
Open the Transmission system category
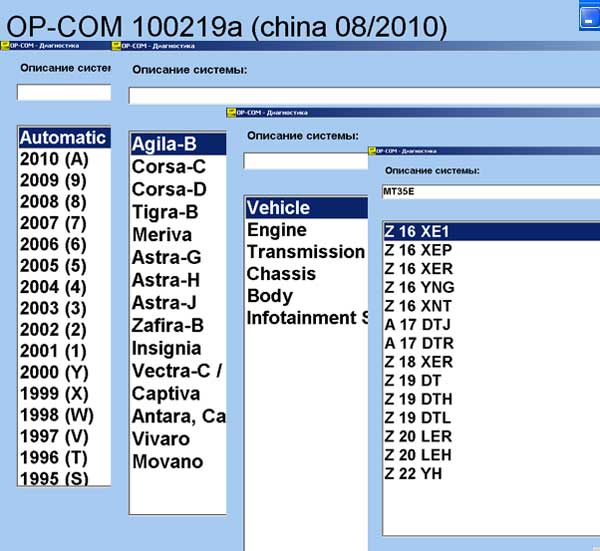tap(305, 252)
